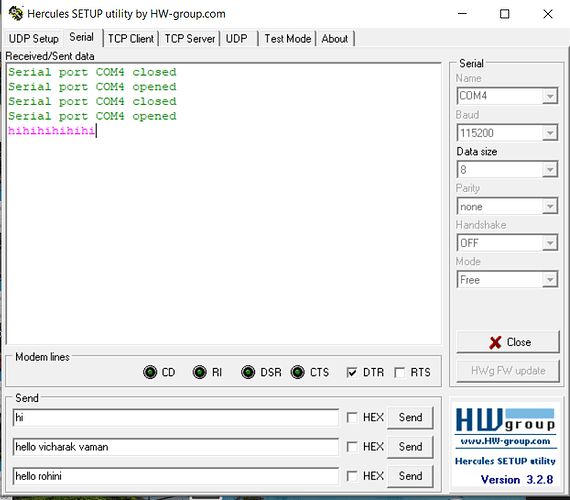The width and height of the screenshot is (570, 500).
Task: Expand the Baud rate 115200 dropdown
Action: 550,133
